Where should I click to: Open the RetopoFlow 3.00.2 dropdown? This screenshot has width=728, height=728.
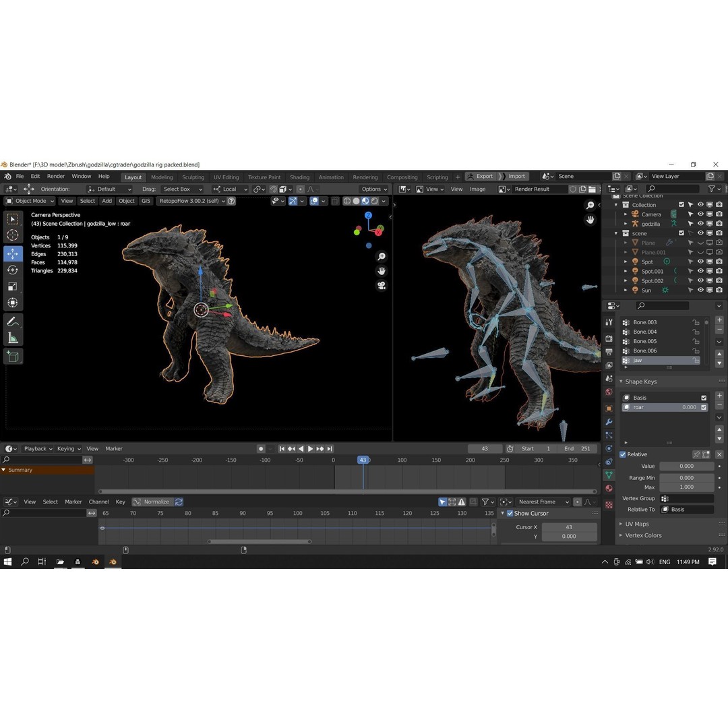191,201
